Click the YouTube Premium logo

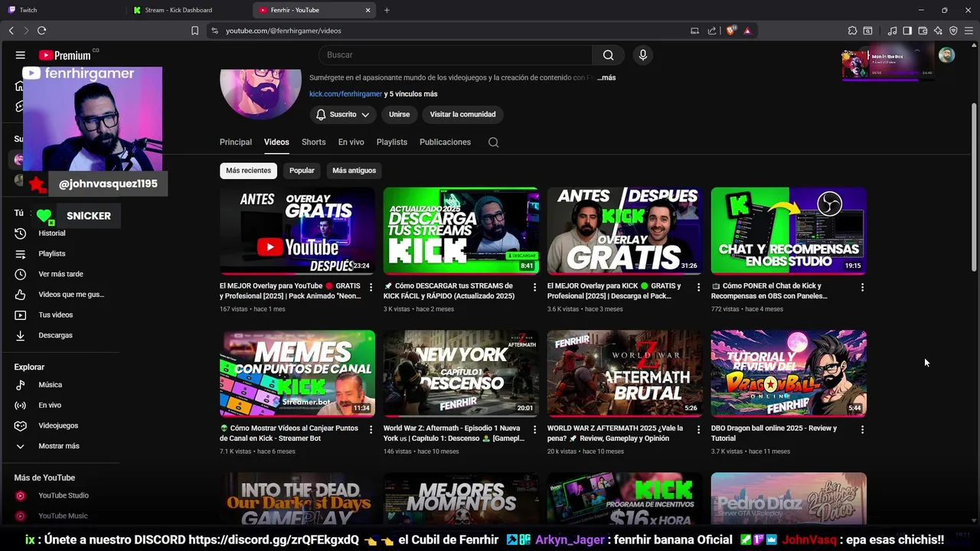point(65,55)
